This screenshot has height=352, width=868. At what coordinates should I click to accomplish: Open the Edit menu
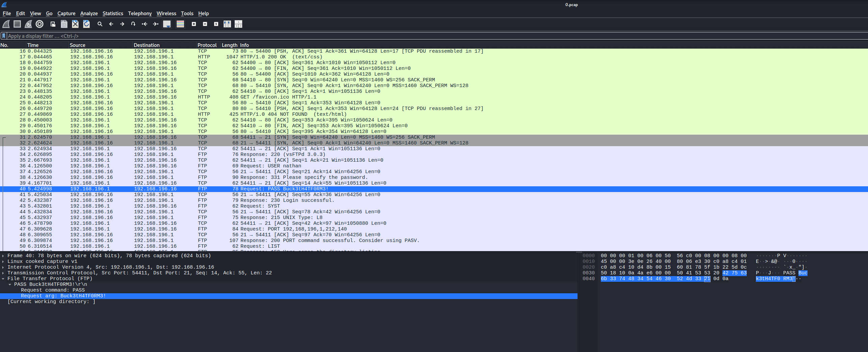[21, 13]
